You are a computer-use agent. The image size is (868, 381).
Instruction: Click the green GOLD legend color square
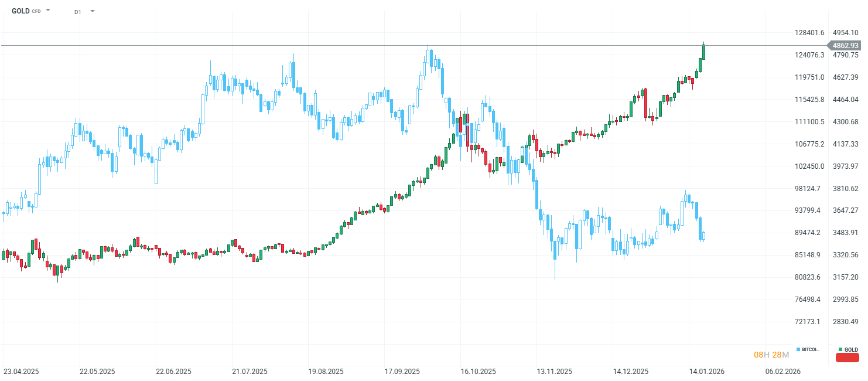[840, 349]
